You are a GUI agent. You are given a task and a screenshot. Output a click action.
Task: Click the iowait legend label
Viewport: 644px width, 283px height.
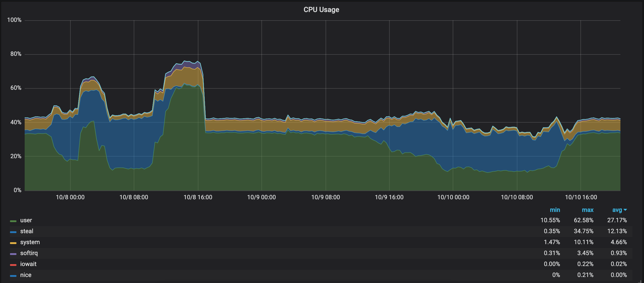point(28,264)
